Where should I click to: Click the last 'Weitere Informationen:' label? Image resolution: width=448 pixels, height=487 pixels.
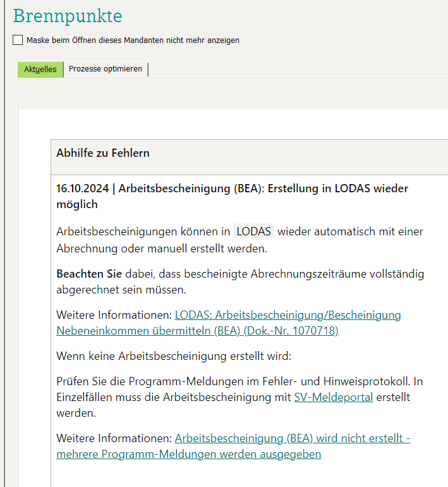click(x=114, y=438)
